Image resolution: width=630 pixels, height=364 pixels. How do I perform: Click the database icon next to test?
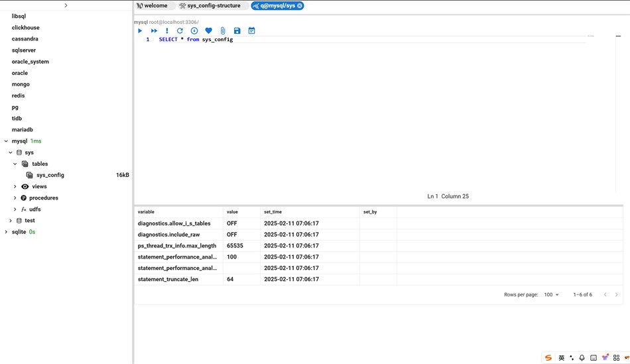coord(19,221)
